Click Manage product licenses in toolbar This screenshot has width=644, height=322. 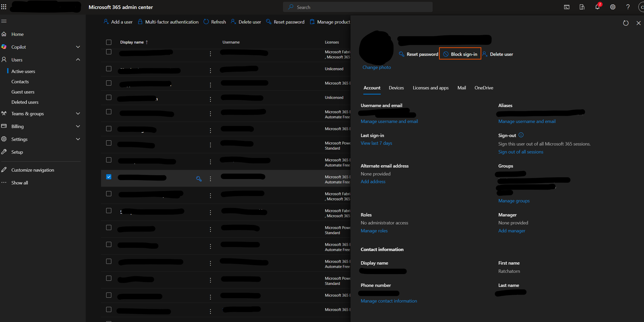330,22
